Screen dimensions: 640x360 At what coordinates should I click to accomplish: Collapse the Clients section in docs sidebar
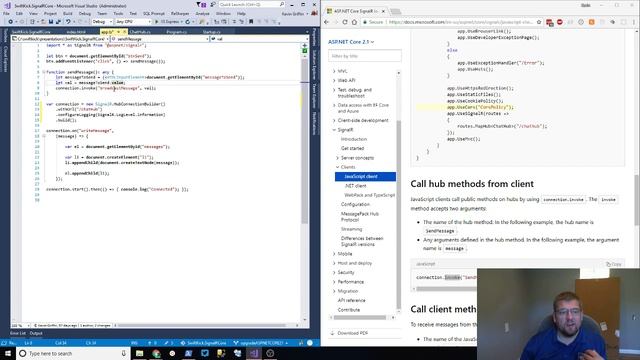[338, 167]
